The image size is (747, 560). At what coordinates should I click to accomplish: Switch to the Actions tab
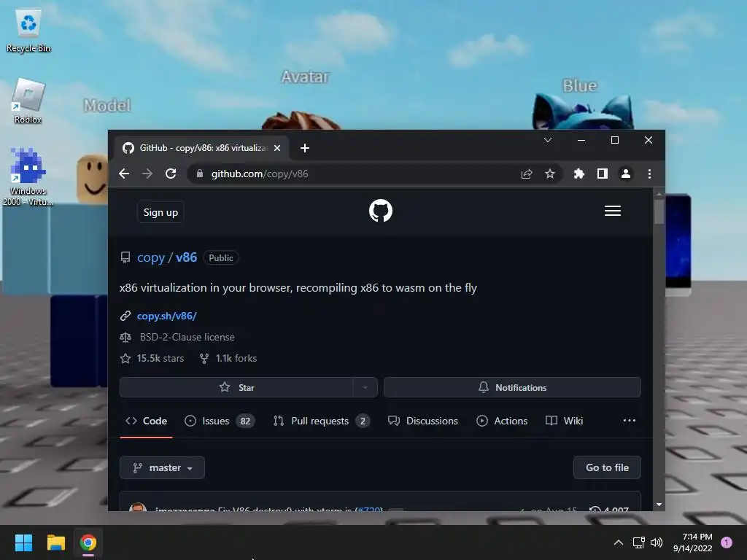[x=502, y=421]
